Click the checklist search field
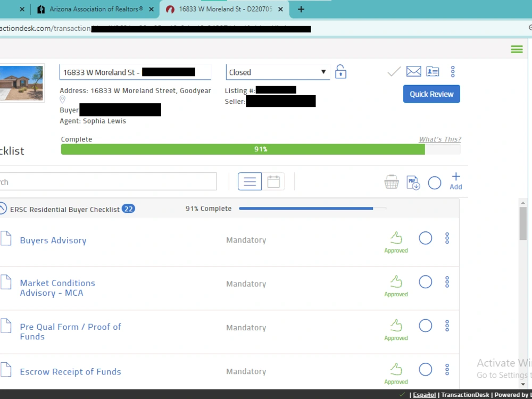The image size is (532, 399). pos(108,181)
